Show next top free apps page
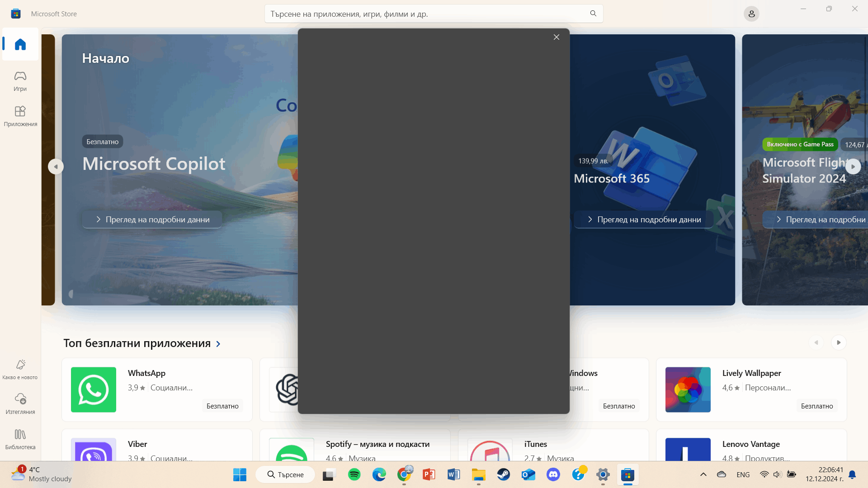 pos(839,343)
